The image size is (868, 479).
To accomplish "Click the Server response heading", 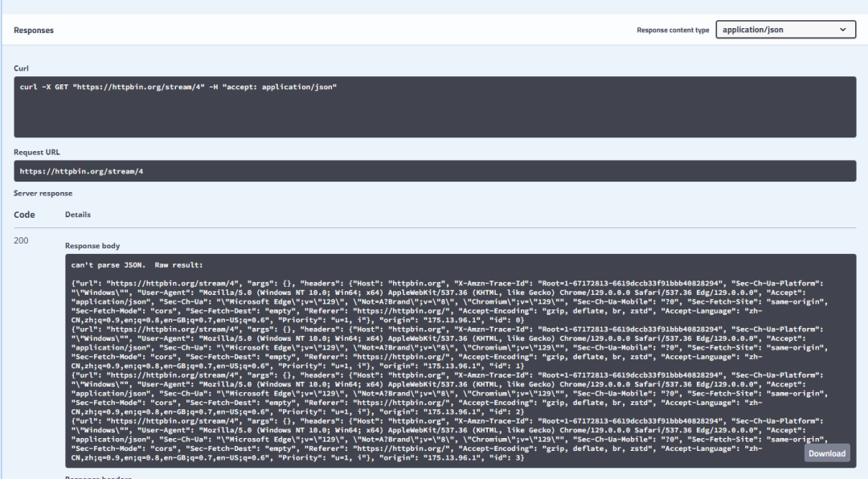I will (43, 194).
